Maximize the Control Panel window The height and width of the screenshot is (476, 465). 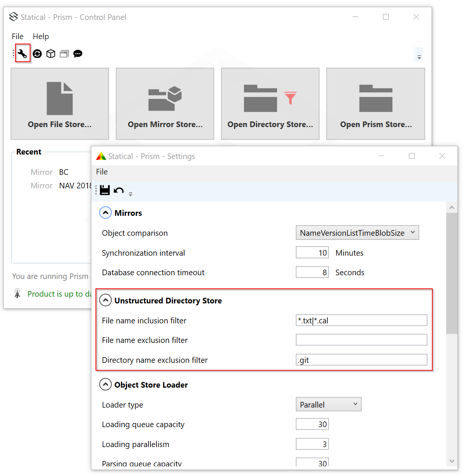[x=386, y=17]
